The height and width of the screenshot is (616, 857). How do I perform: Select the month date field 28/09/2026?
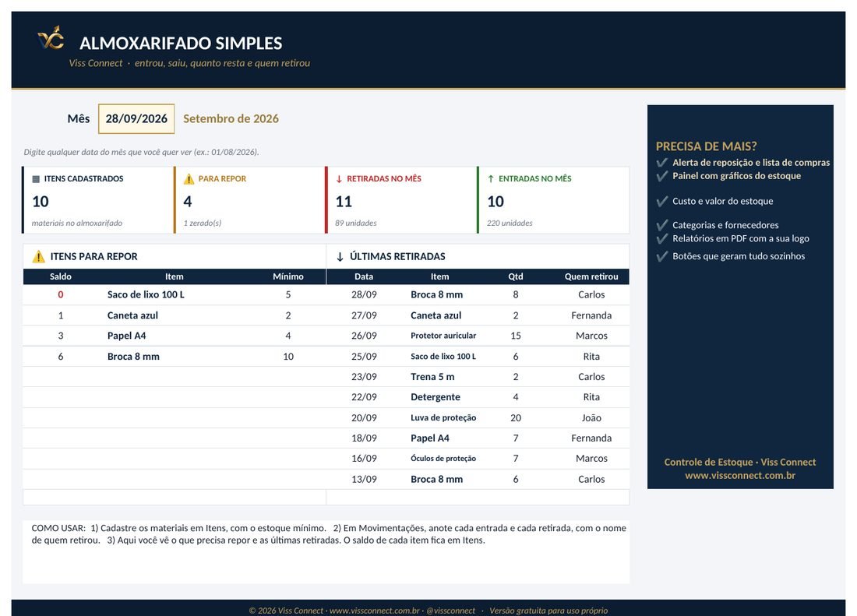[x=136, y=118]
